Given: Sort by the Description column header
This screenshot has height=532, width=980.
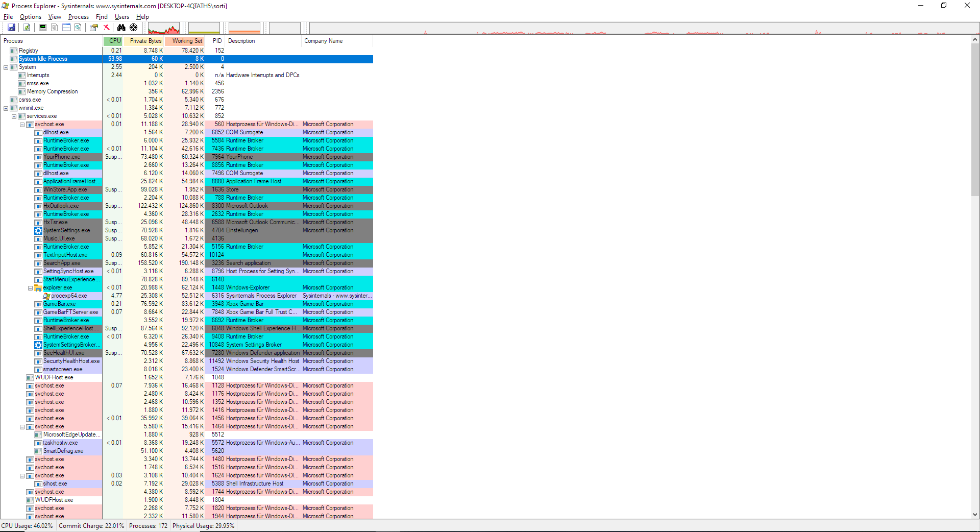Looking at the screenshot, I should pyautogui.click(x=263, y=41).
